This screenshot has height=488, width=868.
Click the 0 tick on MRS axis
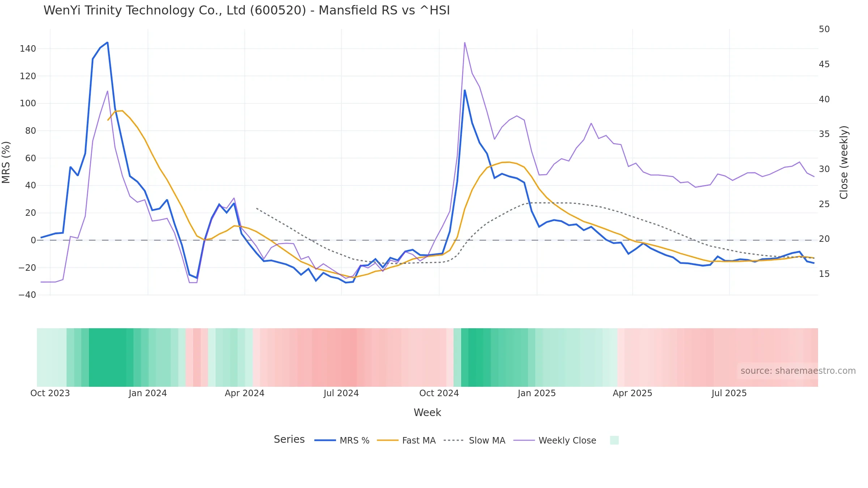33,240
